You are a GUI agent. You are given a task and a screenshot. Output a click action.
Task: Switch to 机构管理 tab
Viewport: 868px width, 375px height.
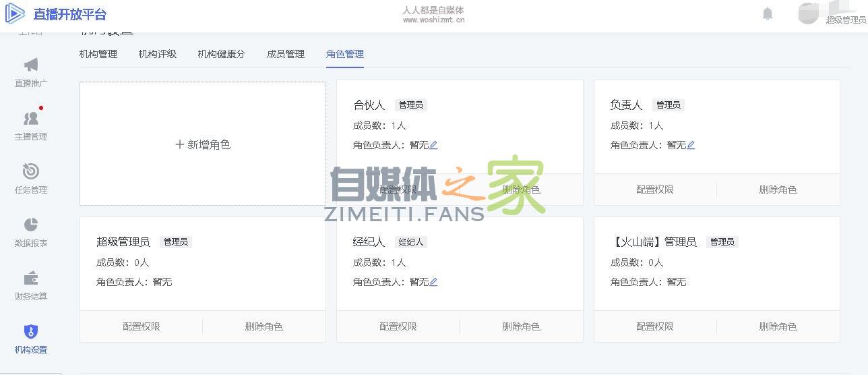[98, 54]
